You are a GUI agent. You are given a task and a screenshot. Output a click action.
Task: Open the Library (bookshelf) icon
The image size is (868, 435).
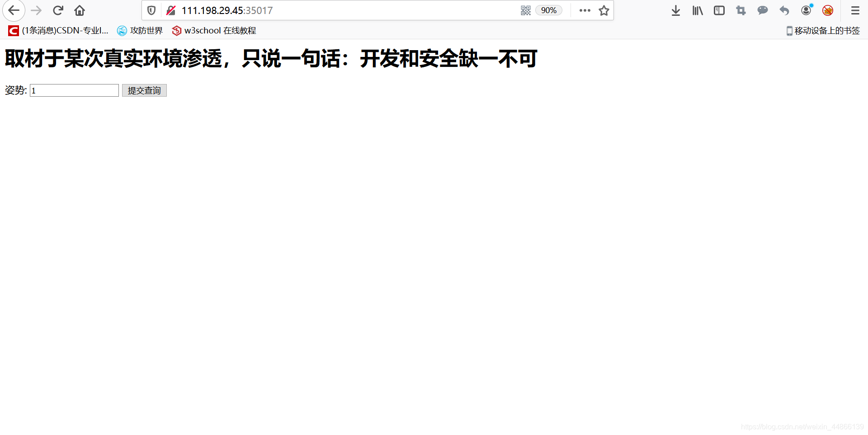697,10
